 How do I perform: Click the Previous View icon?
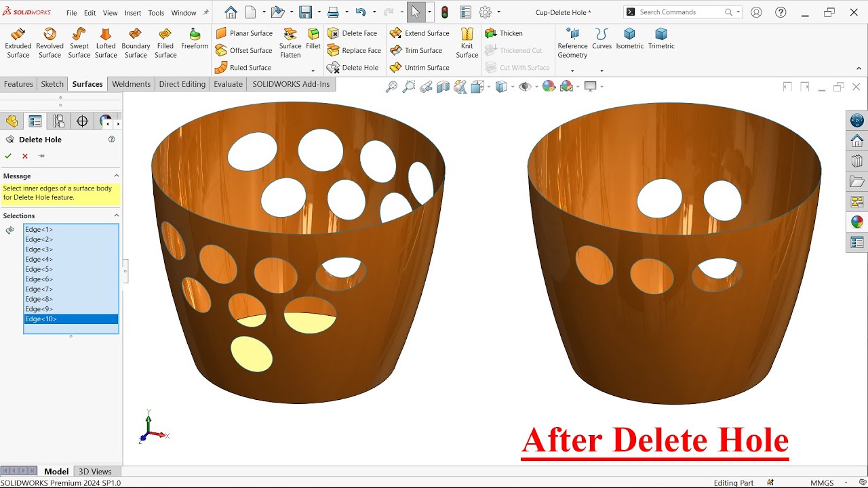click(x=426, y=86)
